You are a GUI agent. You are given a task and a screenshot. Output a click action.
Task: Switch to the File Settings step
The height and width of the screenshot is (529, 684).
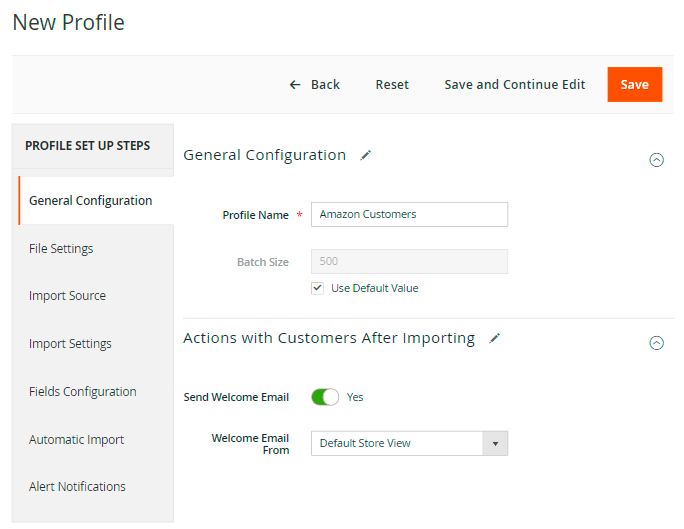(61, 248)
